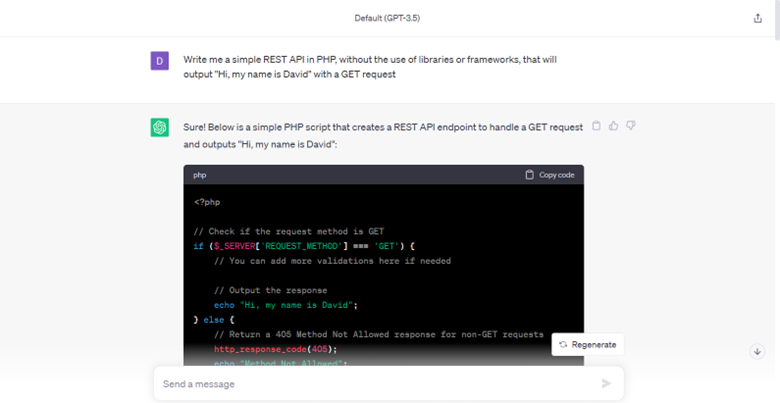Click the comment 'Check if the request method is GET'

289,231
